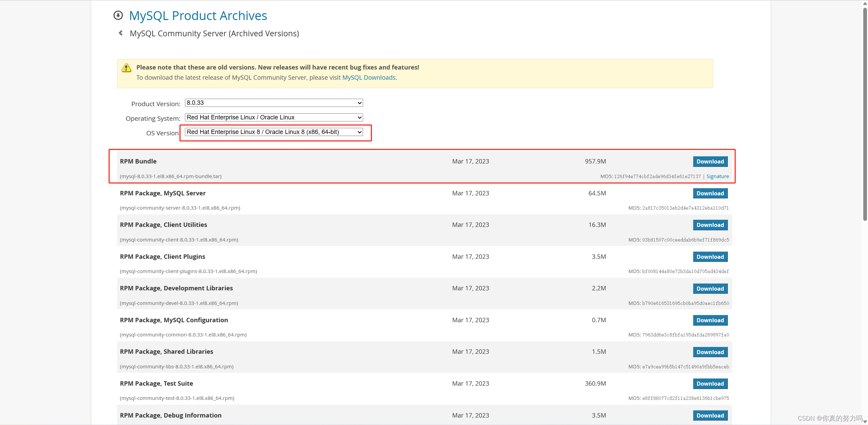Download the Shared Libraries RPM package
This screenshot has height=425, width=868.
point(710,352)
